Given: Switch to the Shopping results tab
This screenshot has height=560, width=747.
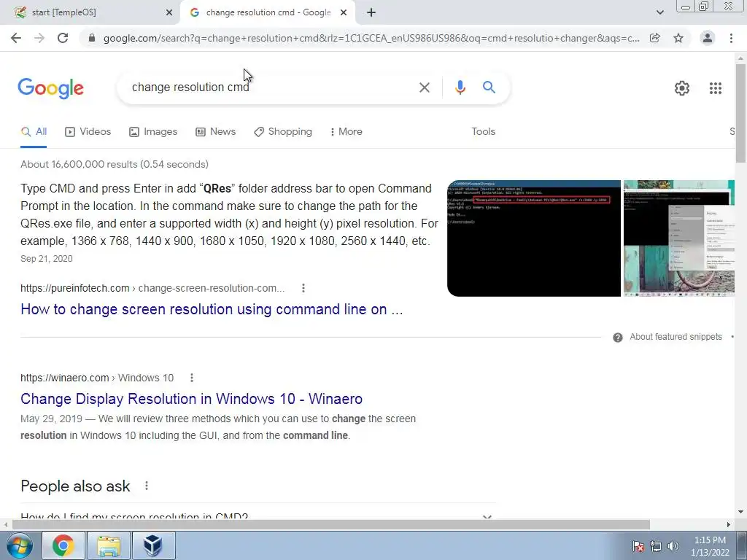Looking at the screenshot, I should coord(283,132).
